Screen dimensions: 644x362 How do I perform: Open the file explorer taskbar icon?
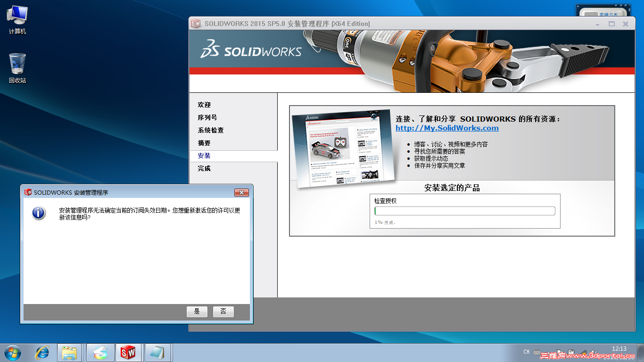(x=70, y=353)
